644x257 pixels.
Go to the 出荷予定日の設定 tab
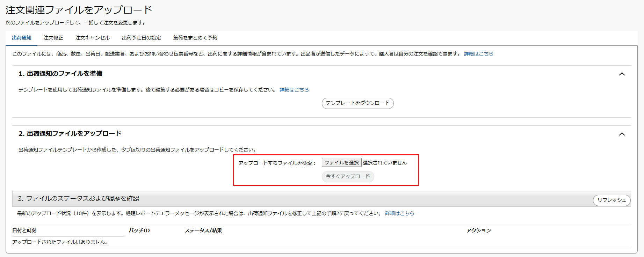point(142,38)
